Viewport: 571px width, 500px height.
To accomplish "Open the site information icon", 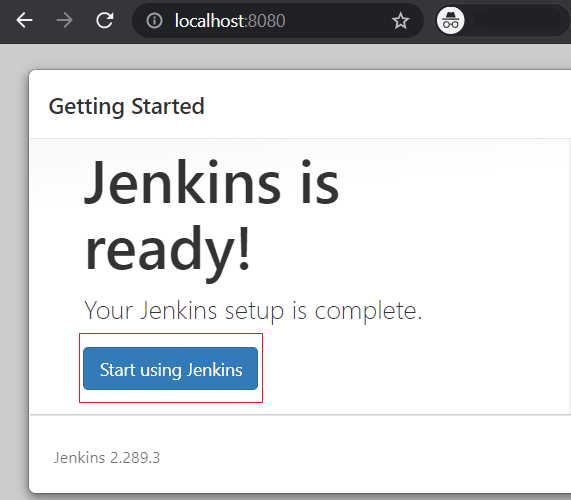I will [x=154, y=21].
